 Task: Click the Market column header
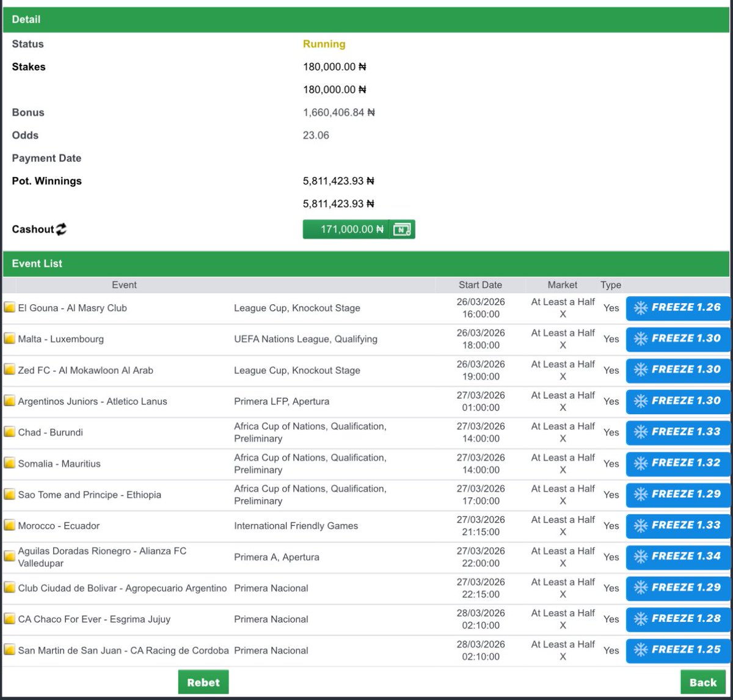tap(563, 285)
